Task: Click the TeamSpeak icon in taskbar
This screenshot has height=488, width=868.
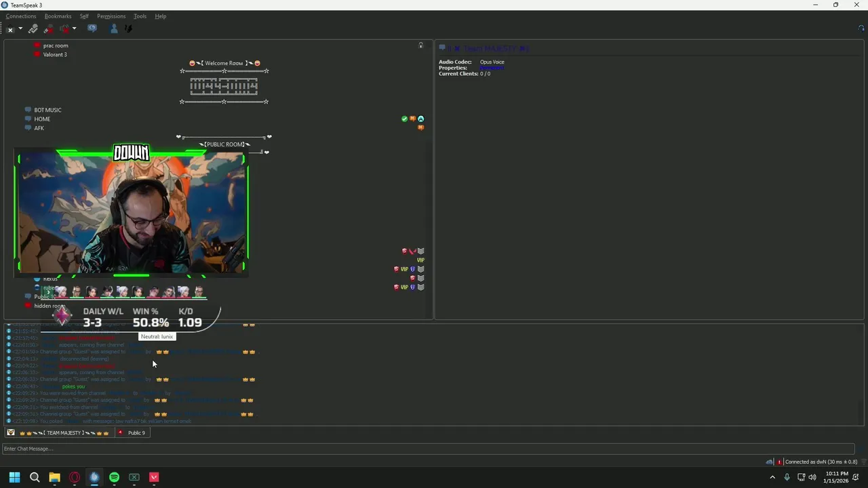Action: [x=94, y=477]
